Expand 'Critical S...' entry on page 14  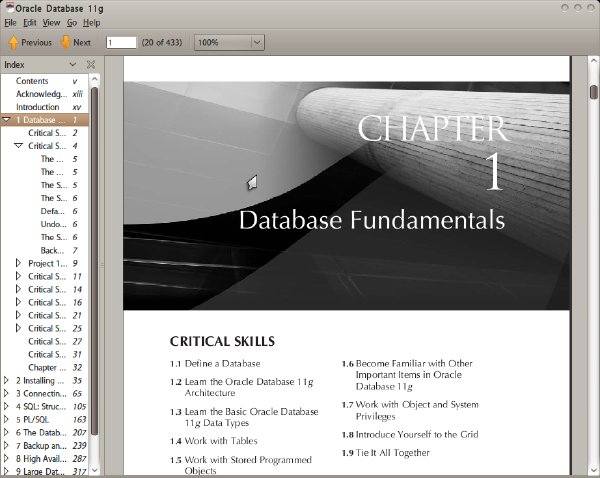(18, 289)
